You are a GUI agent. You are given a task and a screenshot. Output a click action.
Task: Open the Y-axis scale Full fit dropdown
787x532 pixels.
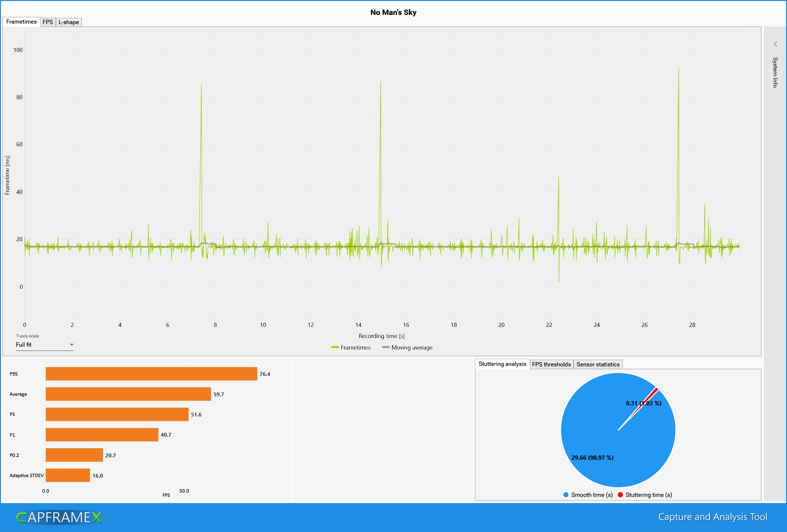44,345
